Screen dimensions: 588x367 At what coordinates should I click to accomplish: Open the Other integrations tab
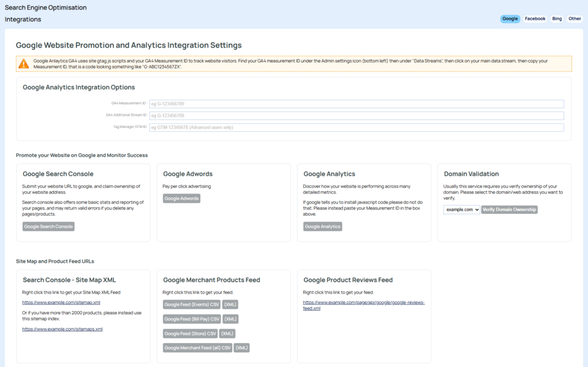pyautogui.click(x=575, y=19)
